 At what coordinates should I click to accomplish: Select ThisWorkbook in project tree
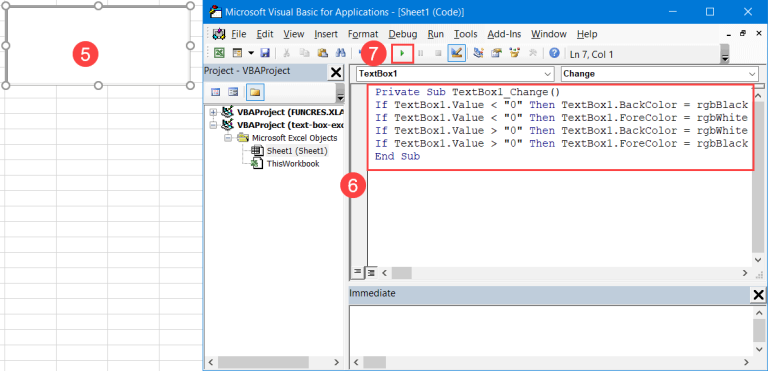click(x=293, y=164)
